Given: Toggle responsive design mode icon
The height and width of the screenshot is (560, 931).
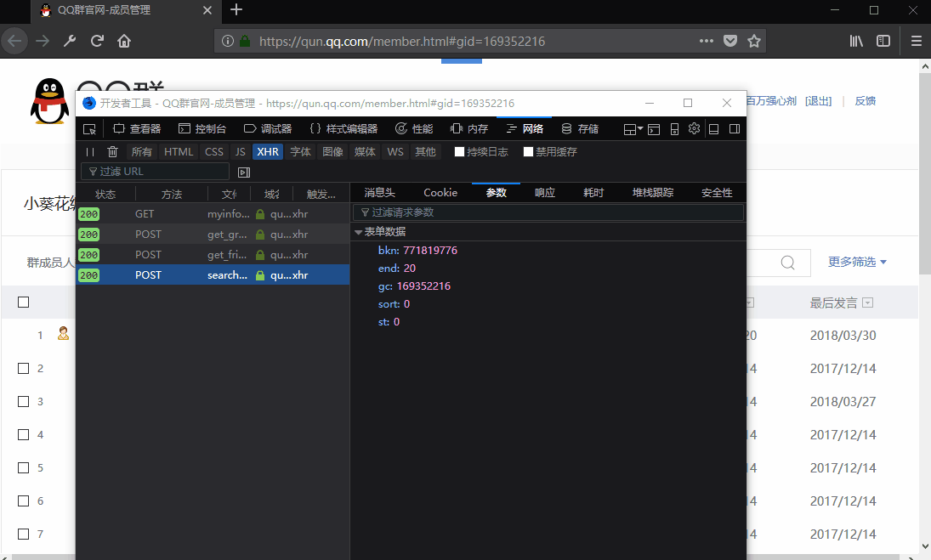Looking at the screenshot, I should 674,128.
